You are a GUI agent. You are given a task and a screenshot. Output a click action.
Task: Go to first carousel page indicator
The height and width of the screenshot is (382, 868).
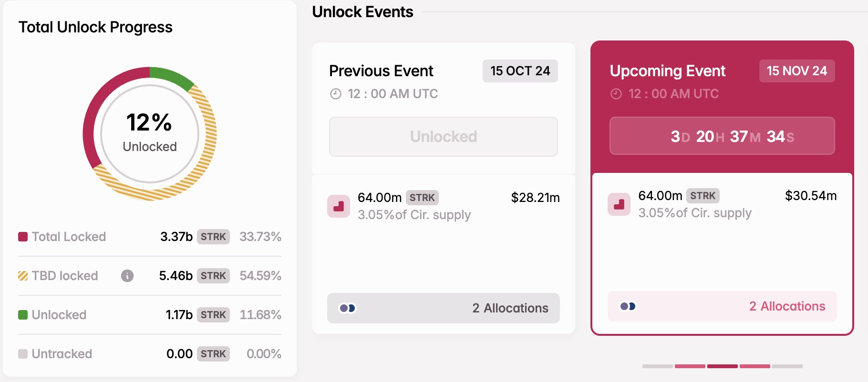[x=658, y=366]
